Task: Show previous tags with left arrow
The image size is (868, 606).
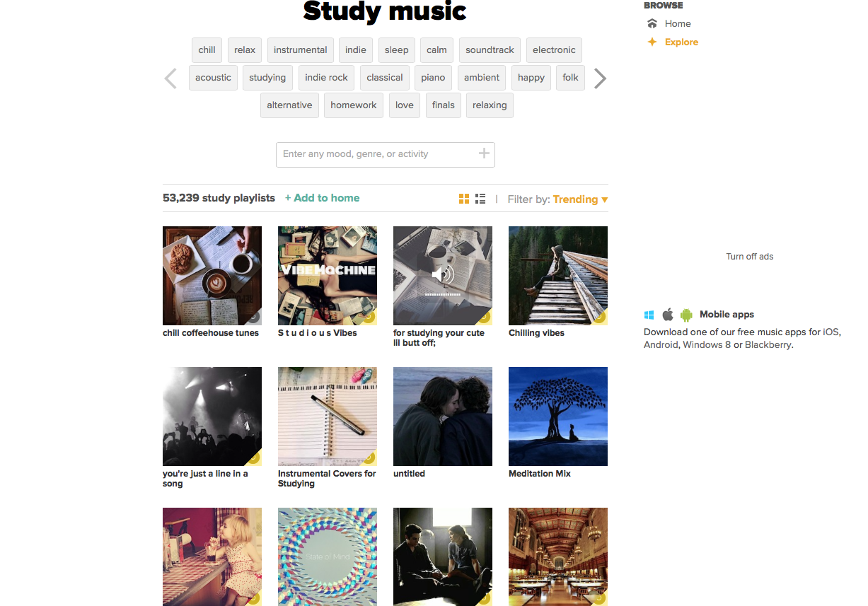Action: [170, 78]
